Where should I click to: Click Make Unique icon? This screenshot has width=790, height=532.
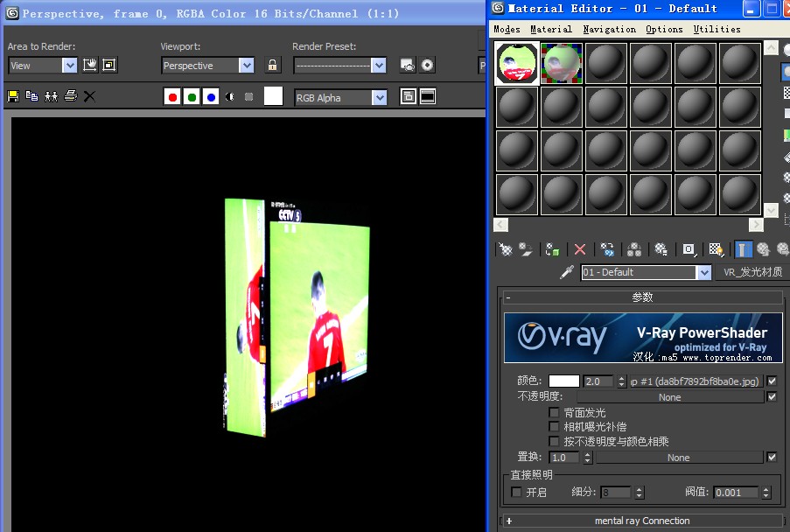click(x=634, y=248)
